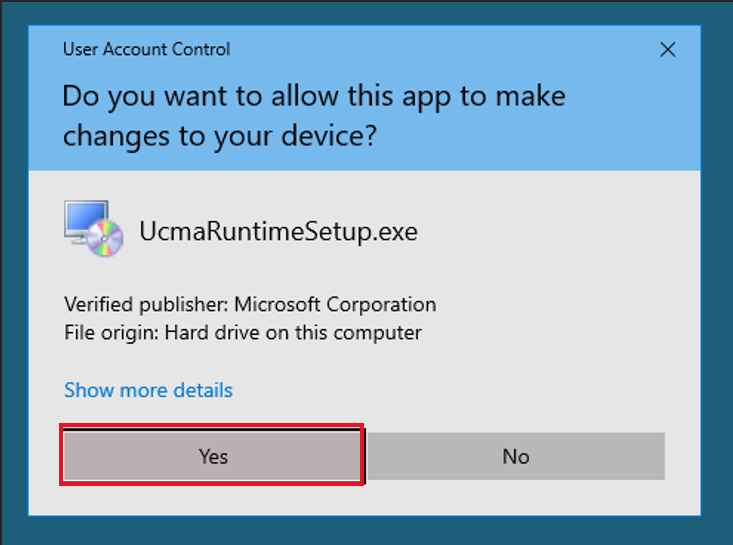
Task: Click the X icon in the blue header
Action: point(668,49)
